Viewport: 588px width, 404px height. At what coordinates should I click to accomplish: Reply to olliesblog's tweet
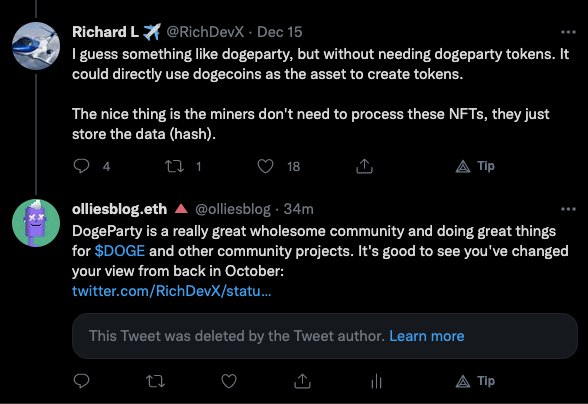(81, 381)
